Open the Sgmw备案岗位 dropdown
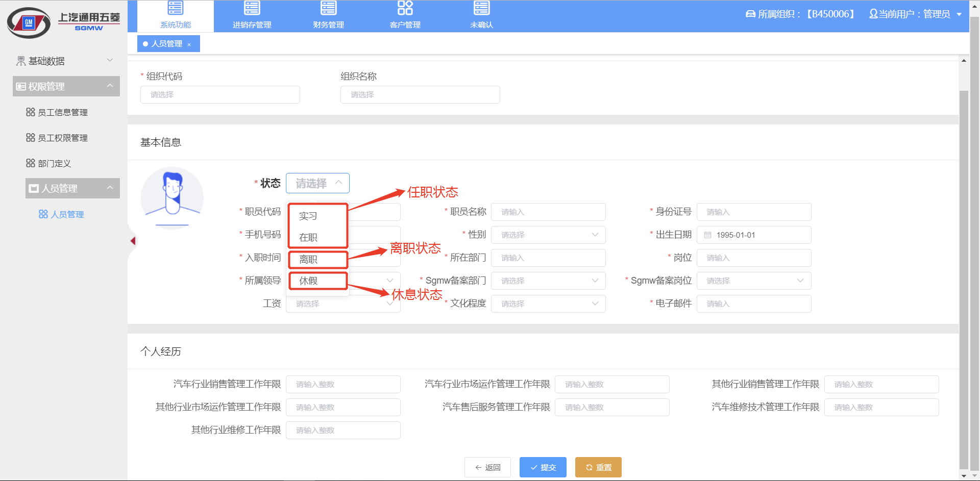The height and width of the screenshot is (481, 980). 754,281
